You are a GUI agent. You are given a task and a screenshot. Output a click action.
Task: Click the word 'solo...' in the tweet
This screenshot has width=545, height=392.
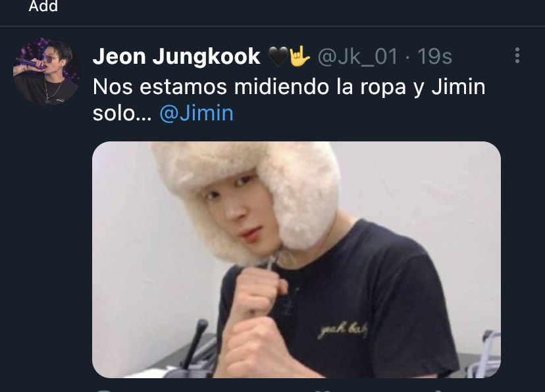(x=122, y=114)
